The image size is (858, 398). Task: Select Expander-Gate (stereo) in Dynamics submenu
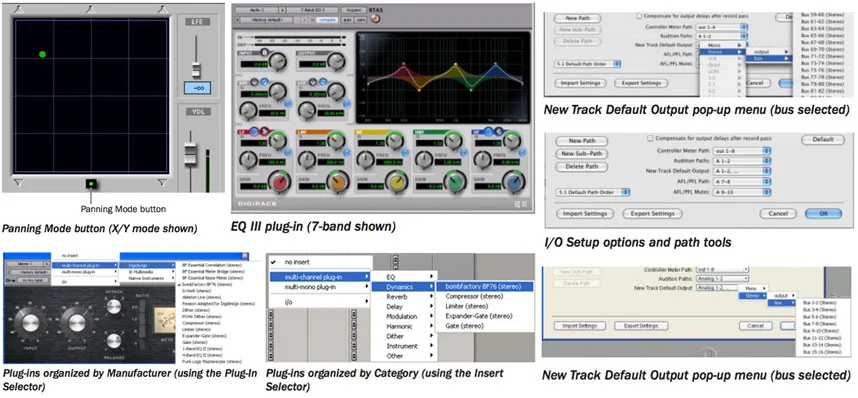(484, 316)
